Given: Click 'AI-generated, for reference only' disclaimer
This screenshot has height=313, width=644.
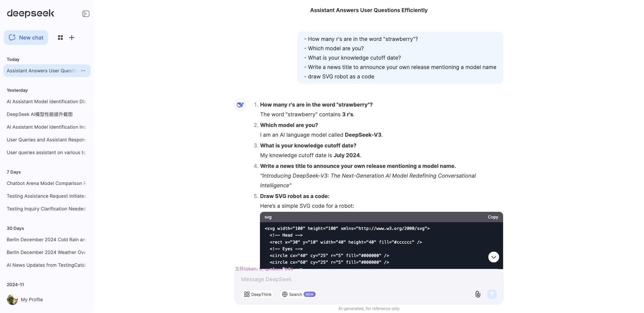Looking at the screenshot, I should (369, 309).
